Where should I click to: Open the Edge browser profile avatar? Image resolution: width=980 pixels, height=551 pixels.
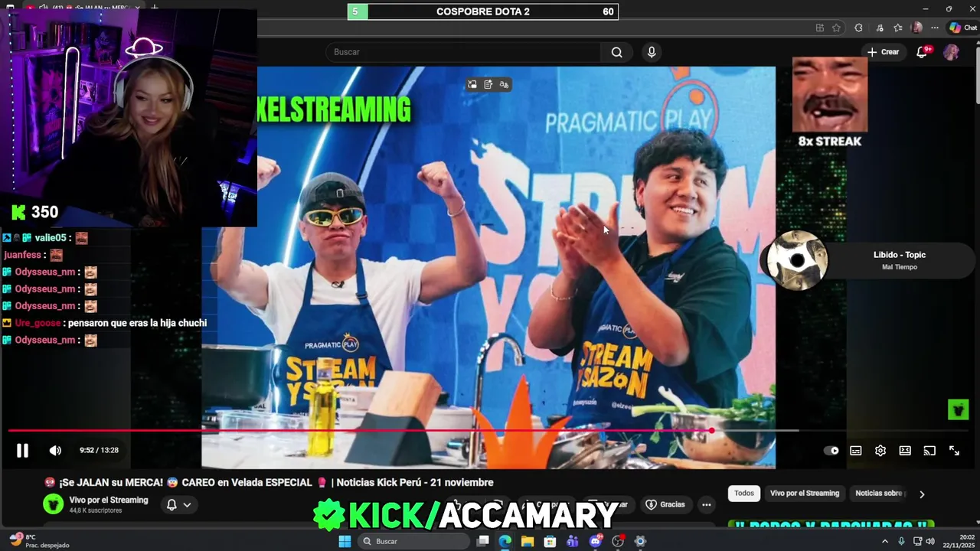pos(916,28)
